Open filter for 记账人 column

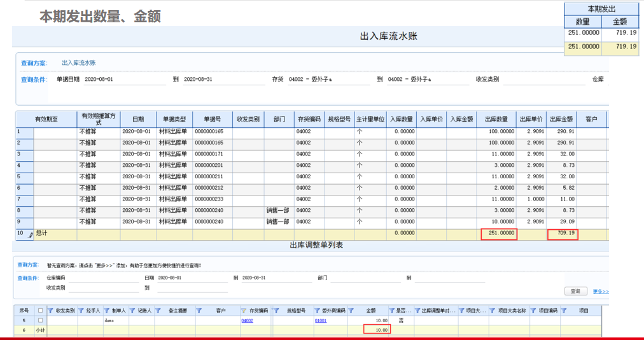pyautogui.click(x=132, y=311)
